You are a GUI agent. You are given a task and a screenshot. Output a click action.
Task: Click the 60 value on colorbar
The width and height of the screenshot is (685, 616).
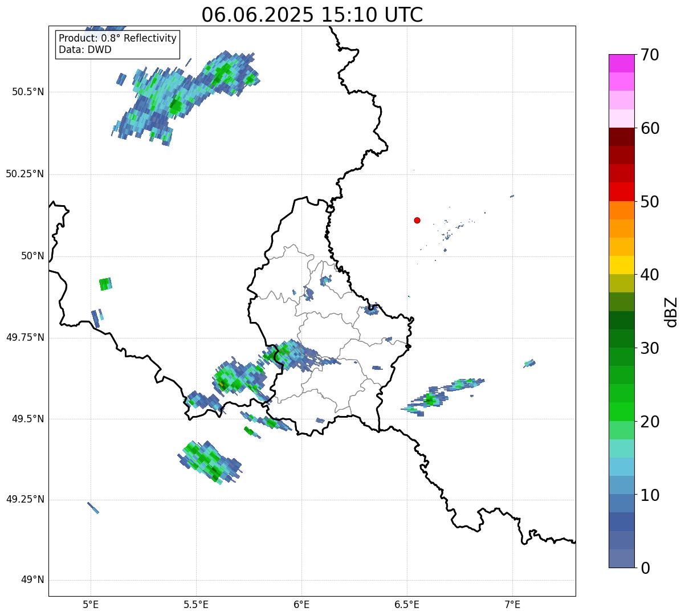650,128
